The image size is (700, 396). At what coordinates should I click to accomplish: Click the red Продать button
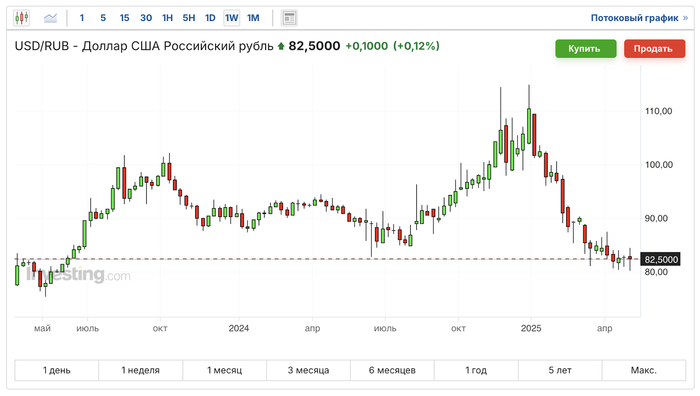pos(654,49)
